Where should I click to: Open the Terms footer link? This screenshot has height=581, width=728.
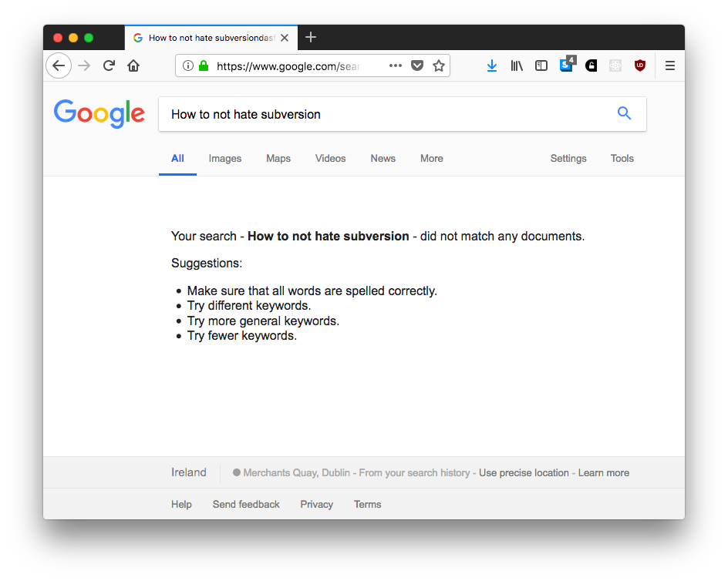tap(368, 505)
